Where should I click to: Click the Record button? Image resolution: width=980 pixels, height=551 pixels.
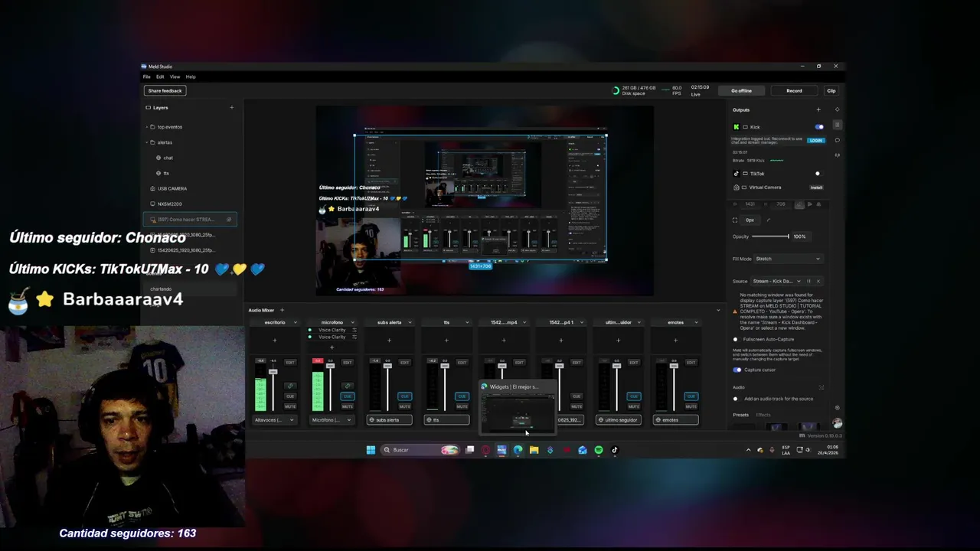tap(794, 90)
